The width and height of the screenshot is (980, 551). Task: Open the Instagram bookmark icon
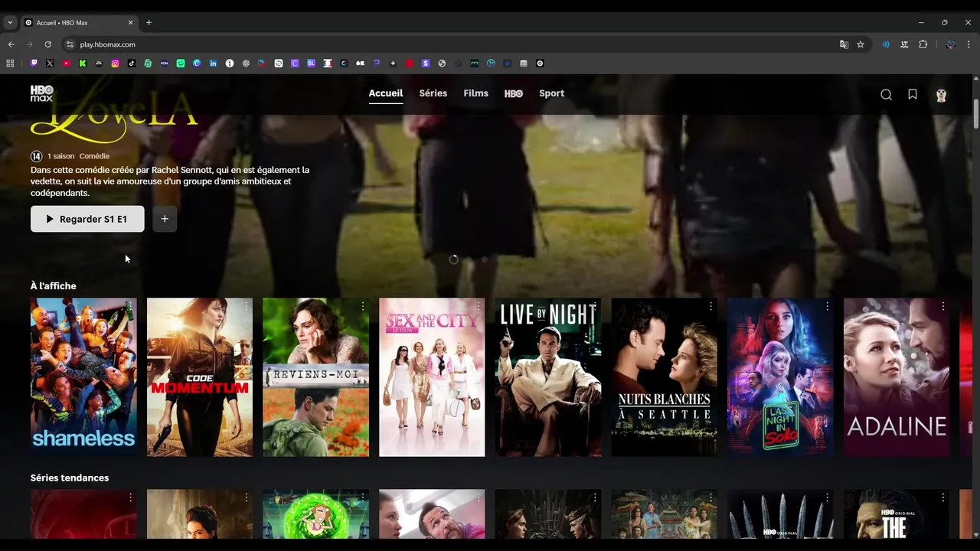(116, 64)
